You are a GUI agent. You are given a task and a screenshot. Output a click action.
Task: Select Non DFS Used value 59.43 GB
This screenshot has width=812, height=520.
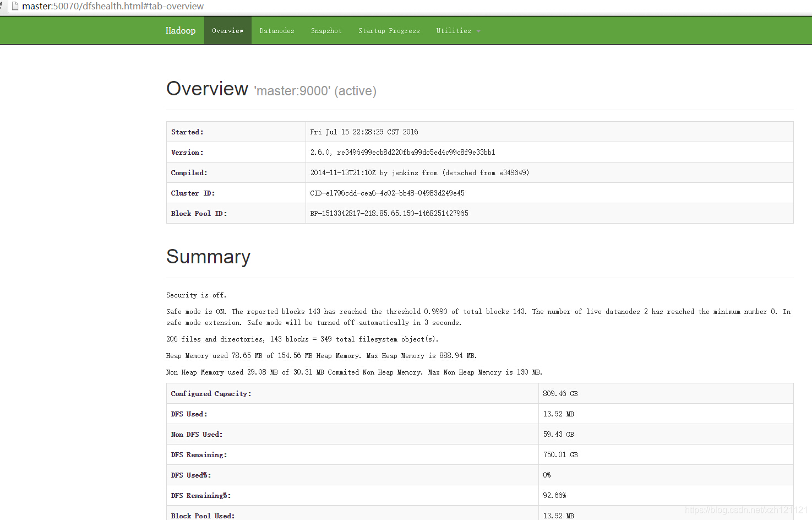coord(558,434)
